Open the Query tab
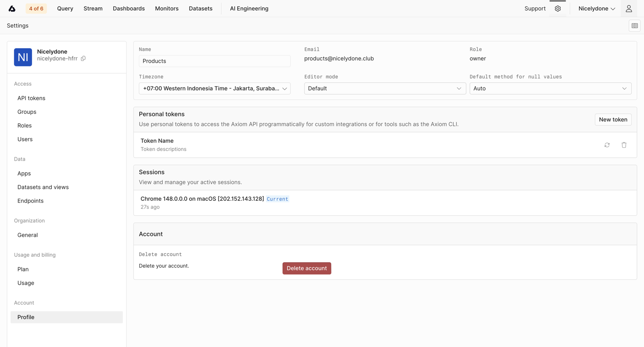The image size is (644, 347). [65, 9]
